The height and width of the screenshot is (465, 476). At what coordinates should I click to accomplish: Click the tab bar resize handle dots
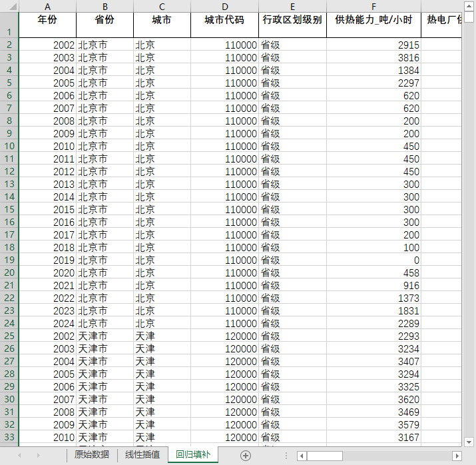[x=286, y=455]
